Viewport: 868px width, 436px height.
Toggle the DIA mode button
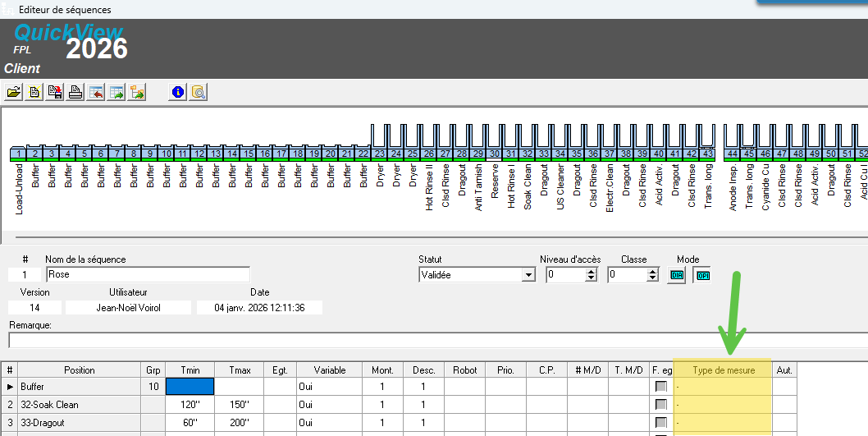[x=677, y=275]
